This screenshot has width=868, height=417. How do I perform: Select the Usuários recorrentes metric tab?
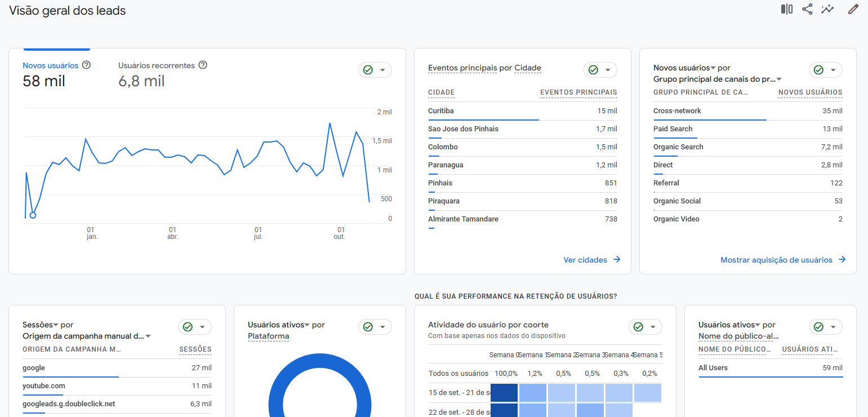click(x=163, y=74)
